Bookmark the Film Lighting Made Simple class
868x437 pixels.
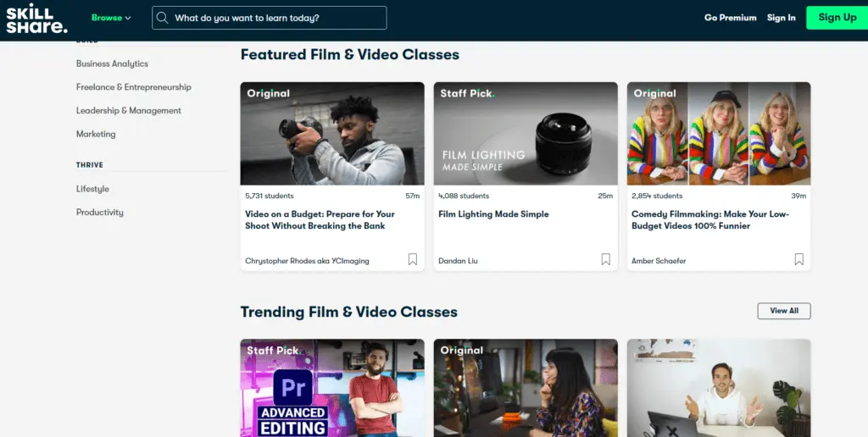coord(605,259)
